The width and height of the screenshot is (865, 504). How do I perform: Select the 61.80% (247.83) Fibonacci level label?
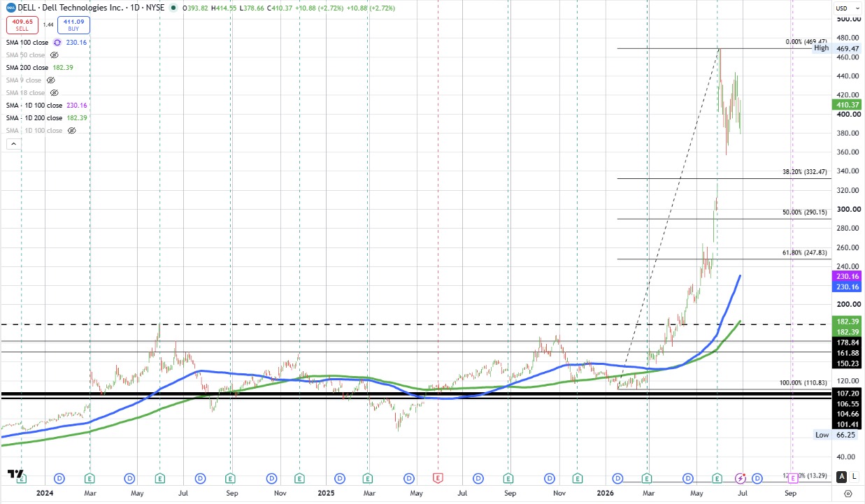[x=804, y=252]
